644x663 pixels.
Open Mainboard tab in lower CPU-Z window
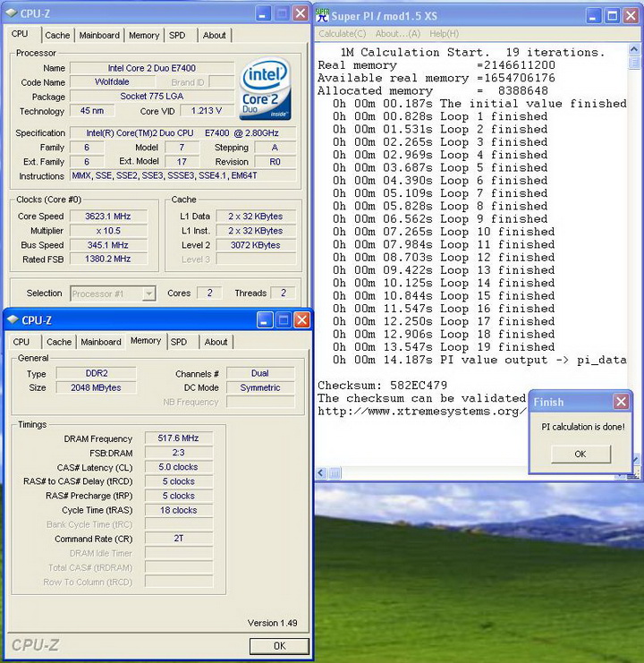101,342
